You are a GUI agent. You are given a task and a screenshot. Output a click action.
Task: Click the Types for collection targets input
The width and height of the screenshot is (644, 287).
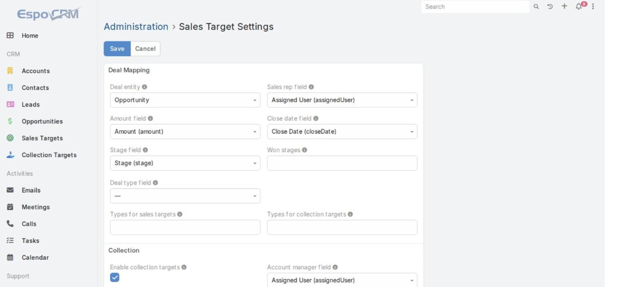pyautogui.click(x=342, y=227)
